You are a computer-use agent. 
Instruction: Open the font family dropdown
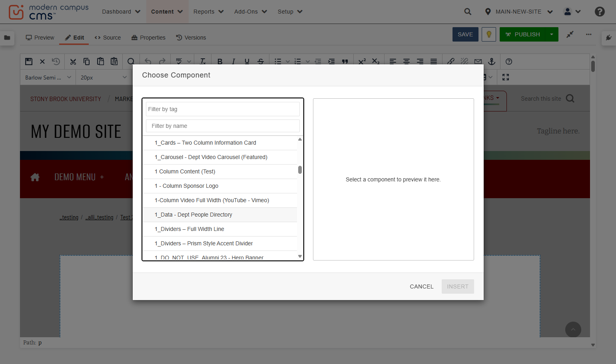click(x=48, y=78)
